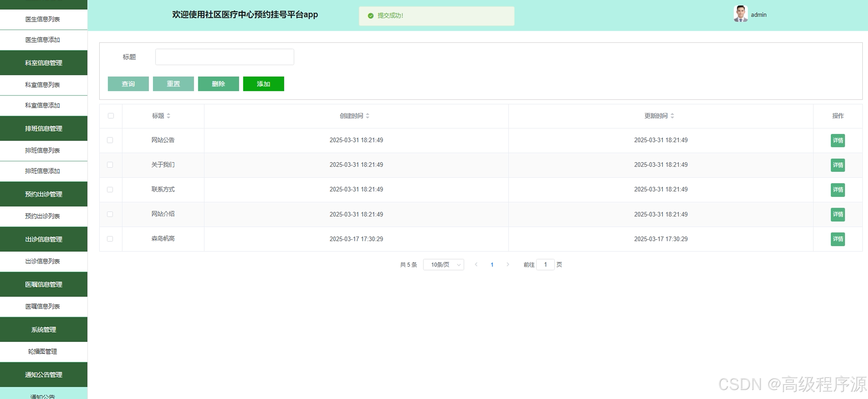The height and width of the screenshot is (399, 868).
Task: Click the green success checkmark icon
Action: (371, 16)
